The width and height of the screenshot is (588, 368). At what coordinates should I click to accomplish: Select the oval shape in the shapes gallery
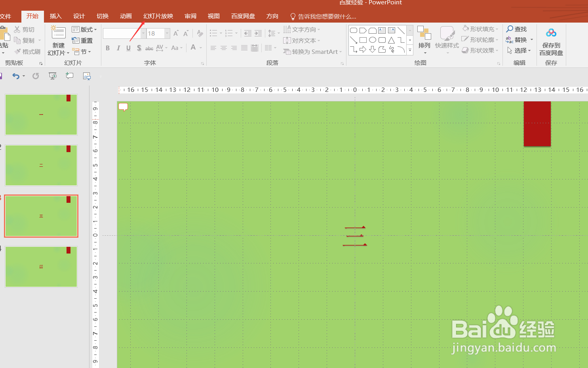373,40
